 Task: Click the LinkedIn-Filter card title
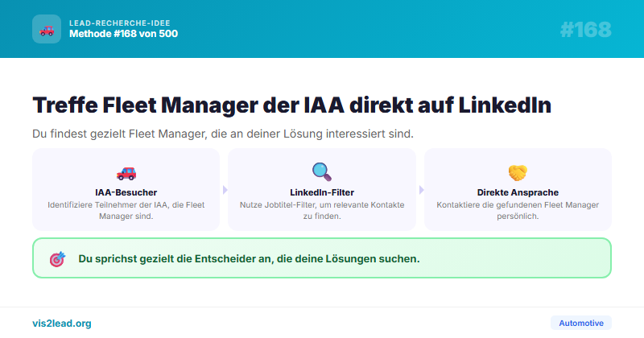[322, 192]
